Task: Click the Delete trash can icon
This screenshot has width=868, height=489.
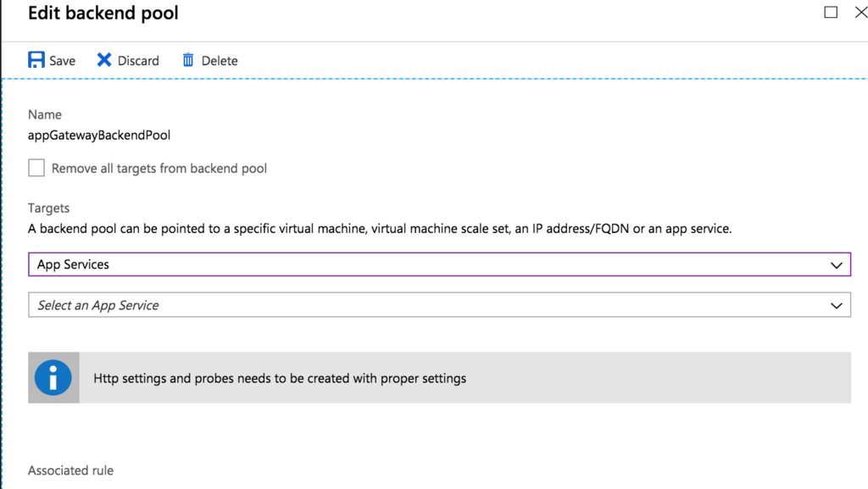Action: 188,59
